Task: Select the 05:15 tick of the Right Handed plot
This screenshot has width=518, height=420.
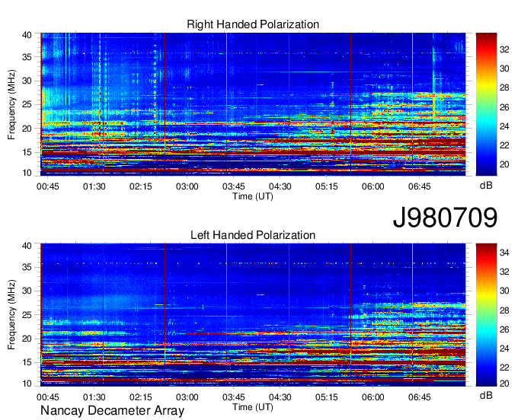Action: pos(326,186)
